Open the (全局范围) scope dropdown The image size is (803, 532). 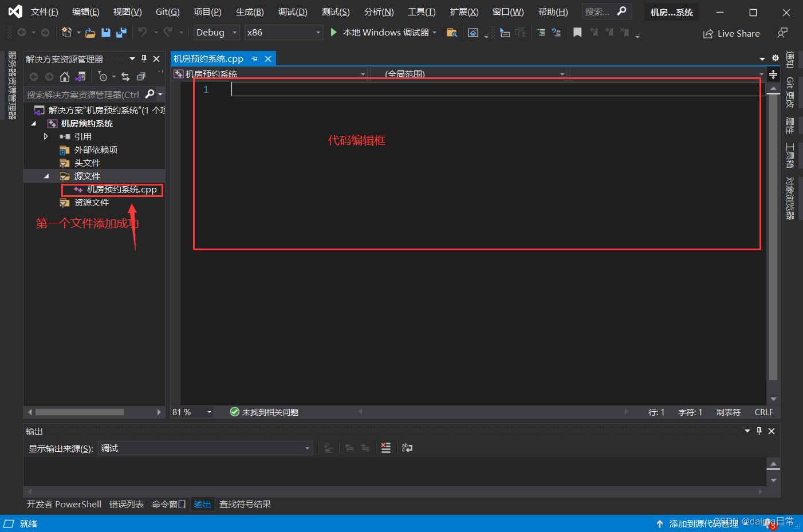tap(469, 74)
